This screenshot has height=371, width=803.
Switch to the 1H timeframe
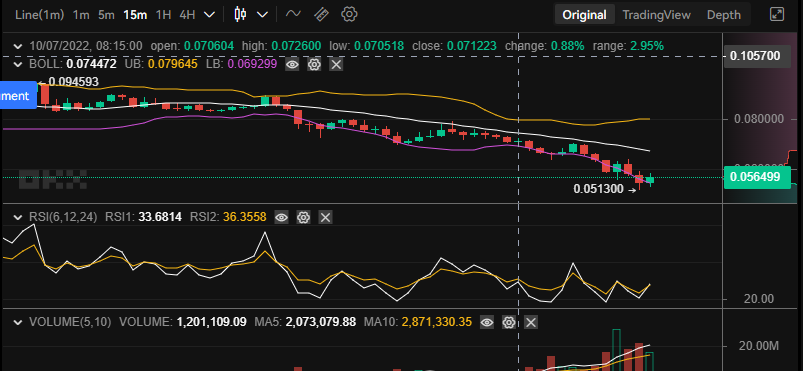point(163,15)
